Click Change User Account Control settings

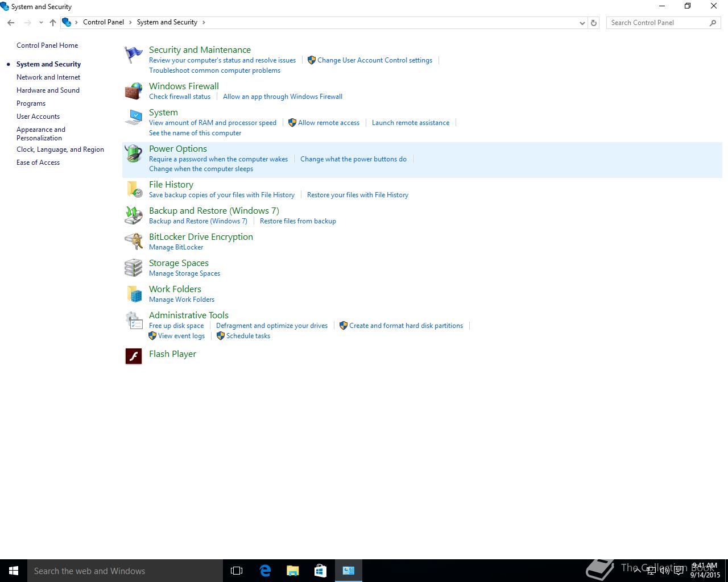375,60
